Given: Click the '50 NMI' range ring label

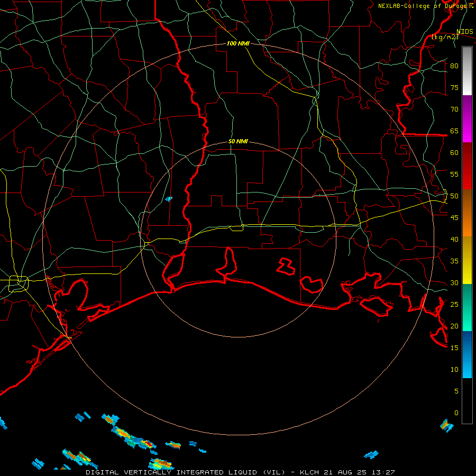Looking at the screenshot, I should pyautogui.click(x=238, y=141).
